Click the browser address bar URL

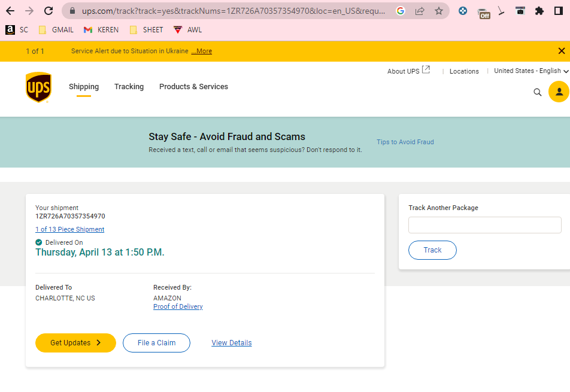pyautogui.click(x=234, y=11)
